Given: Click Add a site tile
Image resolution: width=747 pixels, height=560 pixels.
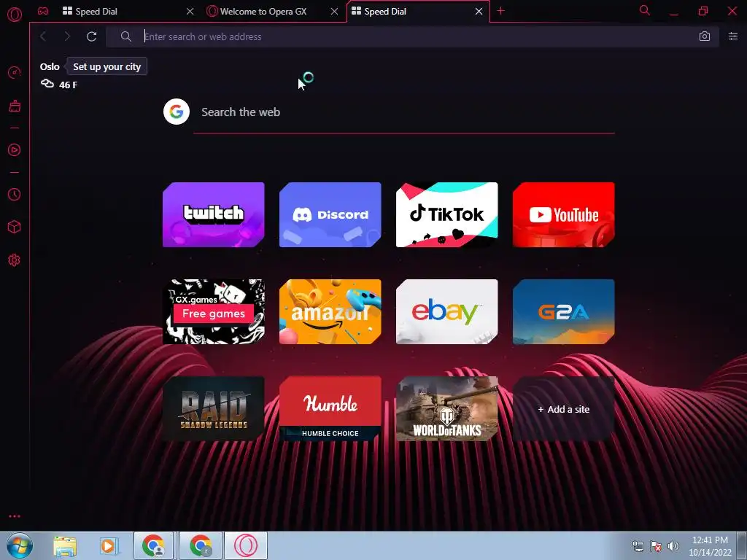Looking at the screenshot, I should [564, 409].
